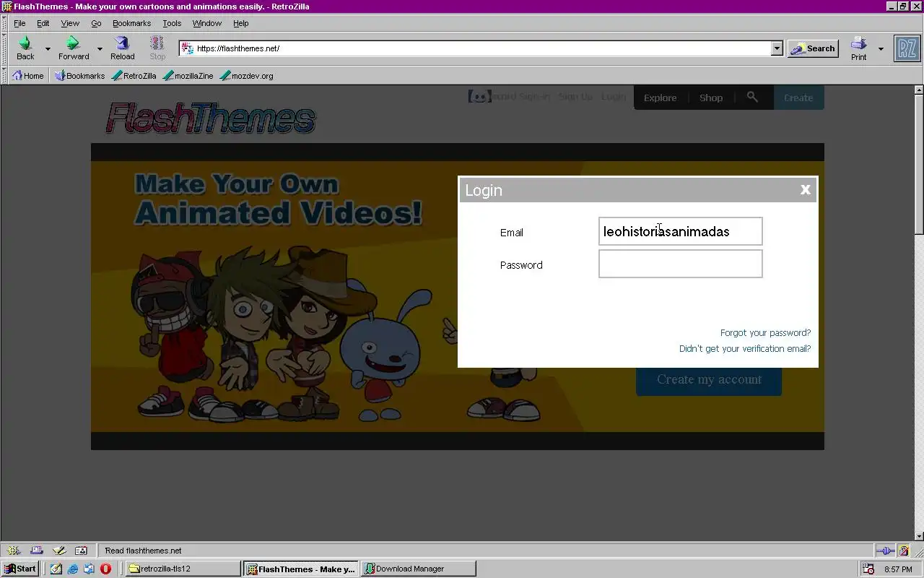This screenshot has height=578, width=924.
Task: Click the Password input field
Action: (680, 264)
